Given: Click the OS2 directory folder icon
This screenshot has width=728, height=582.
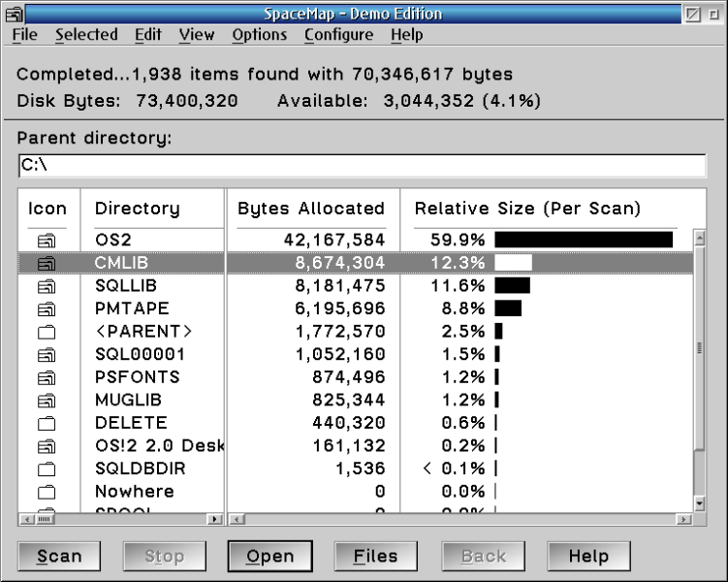Looking at the screenshot, I should click(47, 240).
